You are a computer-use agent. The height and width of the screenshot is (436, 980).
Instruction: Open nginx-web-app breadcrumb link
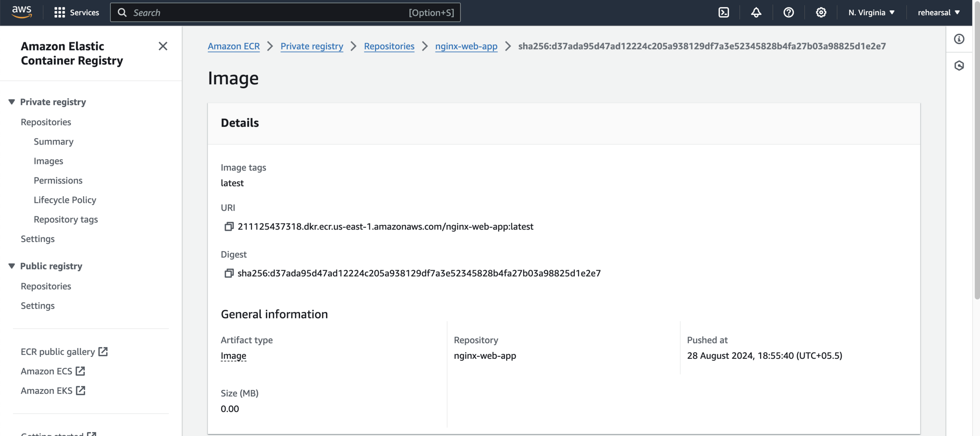point(466,46)
